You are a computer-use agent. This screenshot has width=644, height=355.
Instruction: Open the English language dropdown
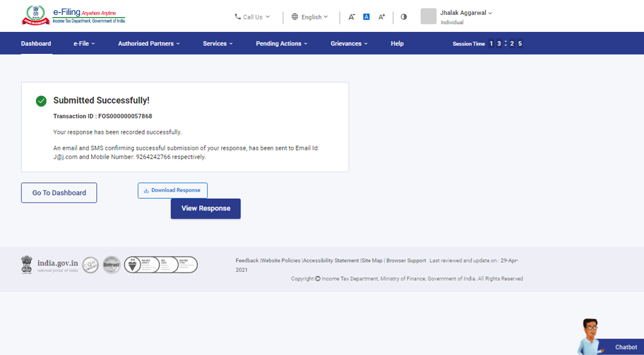310,17
